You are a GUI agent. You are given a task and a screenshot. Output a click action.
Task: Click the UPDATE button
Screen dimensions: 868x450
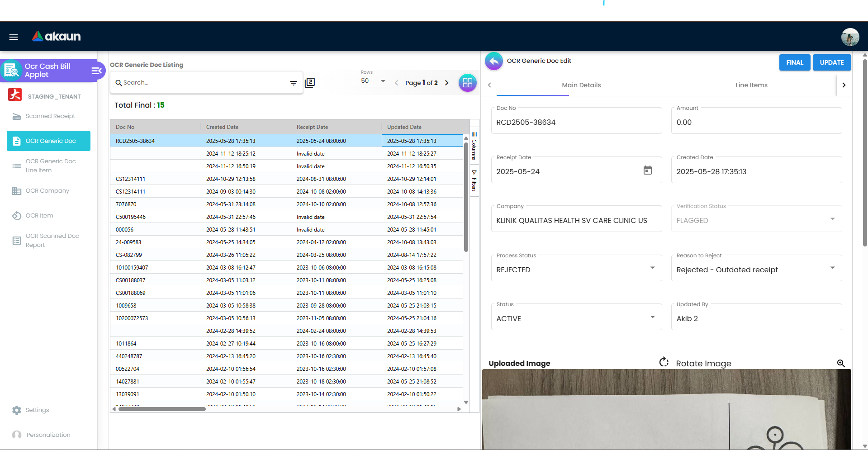point(832,62)
